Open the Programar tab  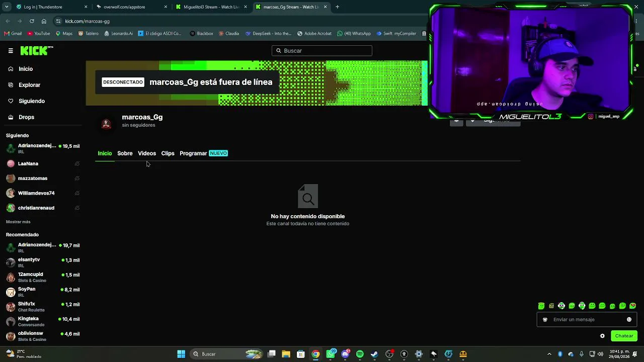pos(204,153)
